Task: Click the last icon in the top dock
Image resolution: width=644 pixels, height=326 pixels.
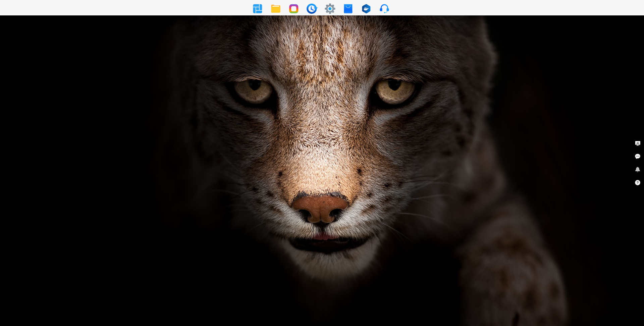Action: click(384, 9)
